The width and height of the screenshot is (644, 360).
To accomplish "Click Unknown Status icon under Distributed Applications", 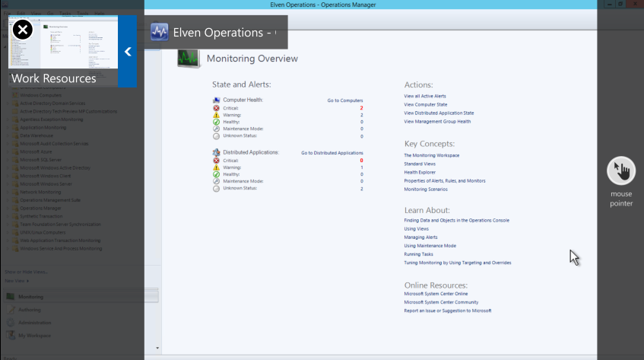I will click(x=217, y=189).
